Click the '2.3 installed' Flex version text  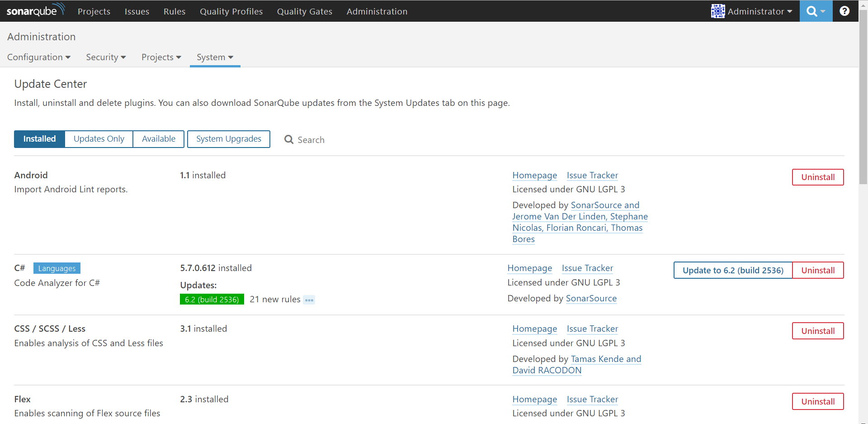coord(204,399)
